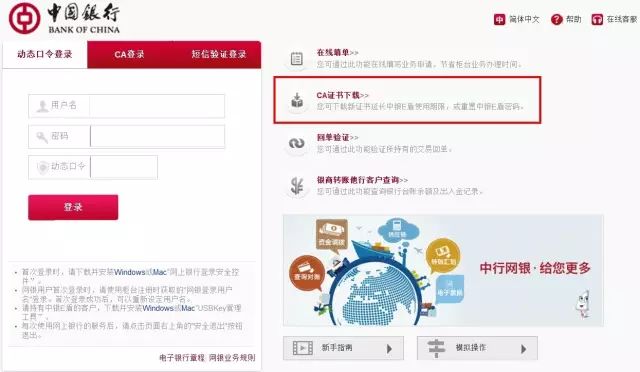Click the Mac link in USBKey tip
The height and width of the screenshot is (372, 640).
click(188, 308)
